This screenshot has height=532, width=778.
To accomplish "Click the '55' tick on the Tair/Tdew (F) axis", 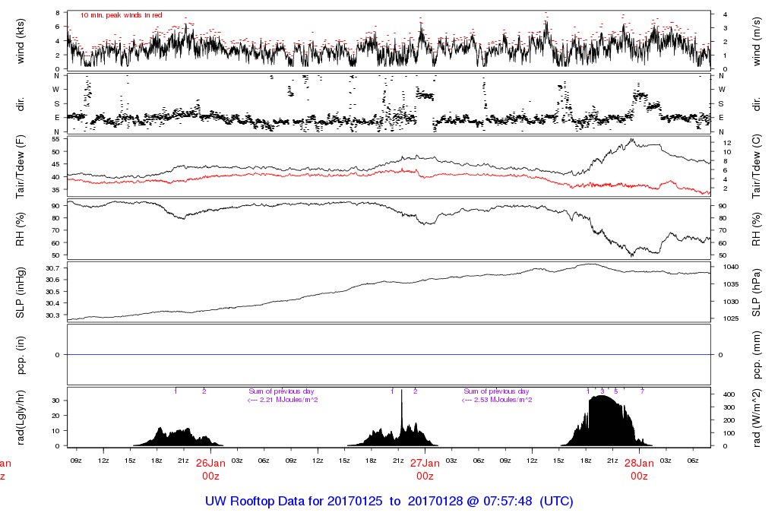I will coord(55,139).
